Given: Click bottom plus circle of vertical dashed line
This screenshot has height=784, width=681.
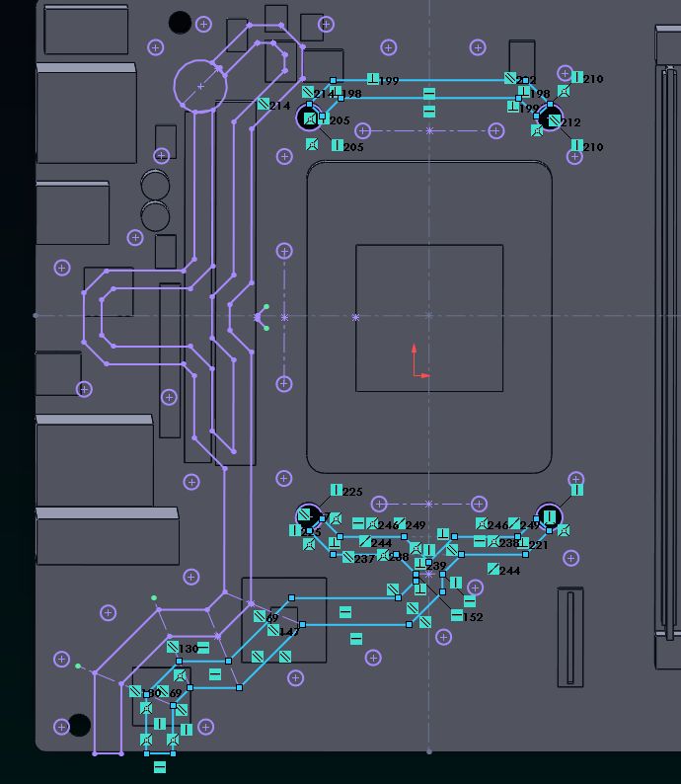Looking at the screenshot, I should tap(284, 383).
